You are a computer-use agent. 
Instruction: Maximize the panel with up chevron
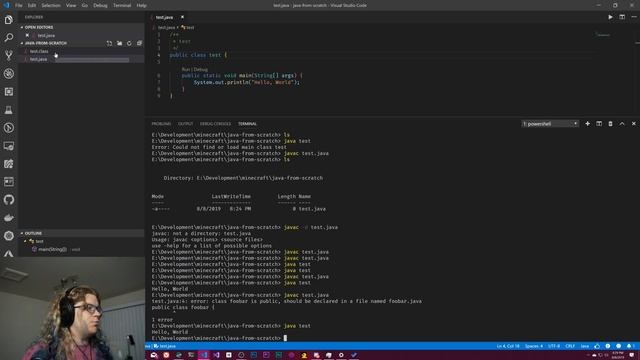point(622,124)
